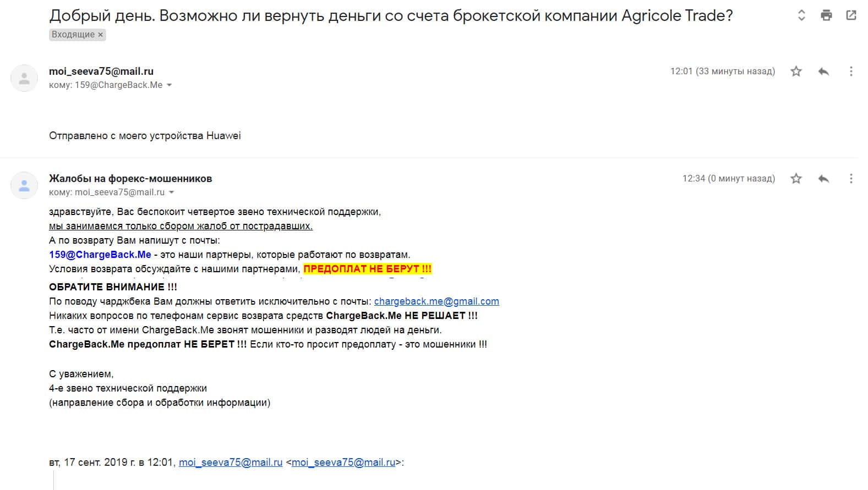Screen dimensions: 868x490
Task: Star the 12:34 reply message
Action: [x=796, y=178]
